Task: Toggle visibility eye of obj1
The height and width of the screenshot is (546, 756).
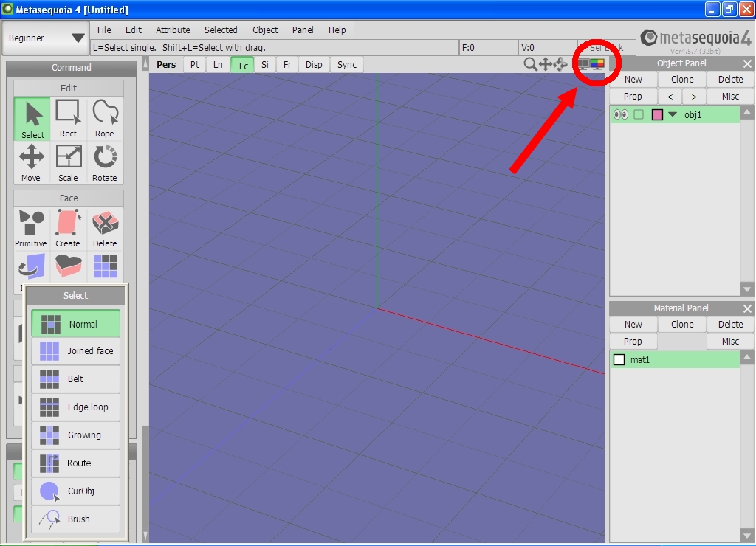Action: coord(621,114)
